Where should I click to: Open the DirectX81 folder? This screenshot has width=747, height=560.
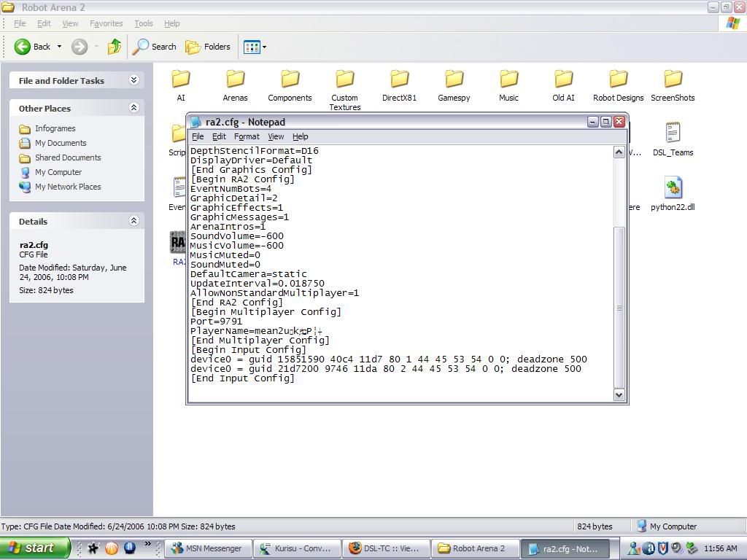coord(399,86)
